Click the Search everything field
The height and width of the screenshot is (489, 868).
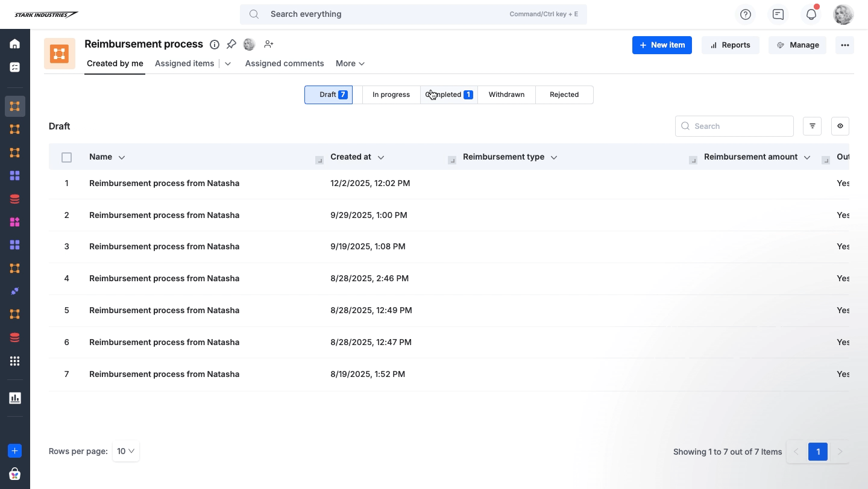point(386,14)
